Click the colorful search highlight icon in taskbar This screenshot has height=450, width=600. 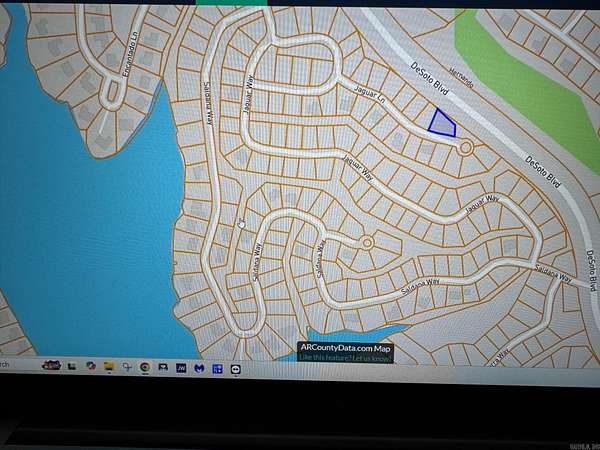coord(52,365)
